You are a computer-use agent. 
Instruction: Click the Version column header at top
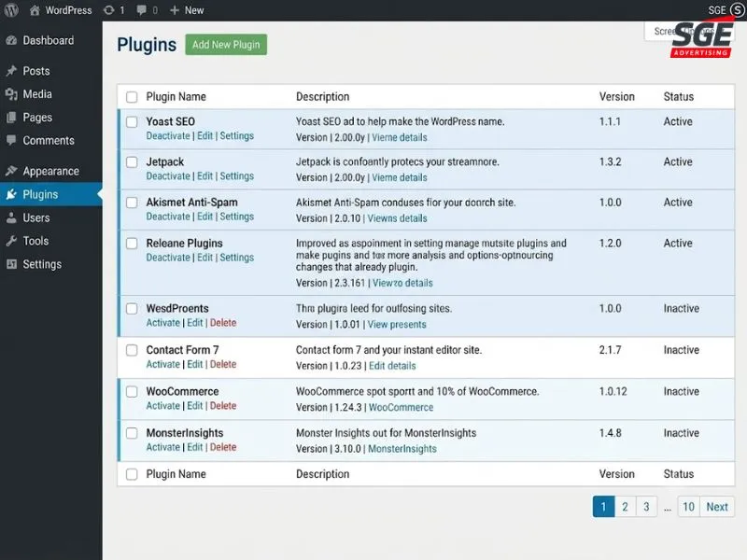click(617, 97)
